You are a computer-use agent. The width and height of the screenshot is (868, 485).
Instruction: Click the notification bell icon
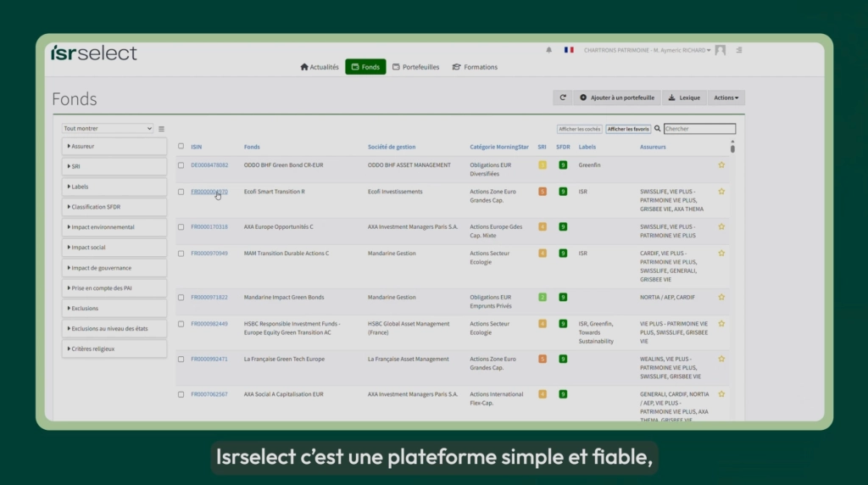(x=548, y=50)
